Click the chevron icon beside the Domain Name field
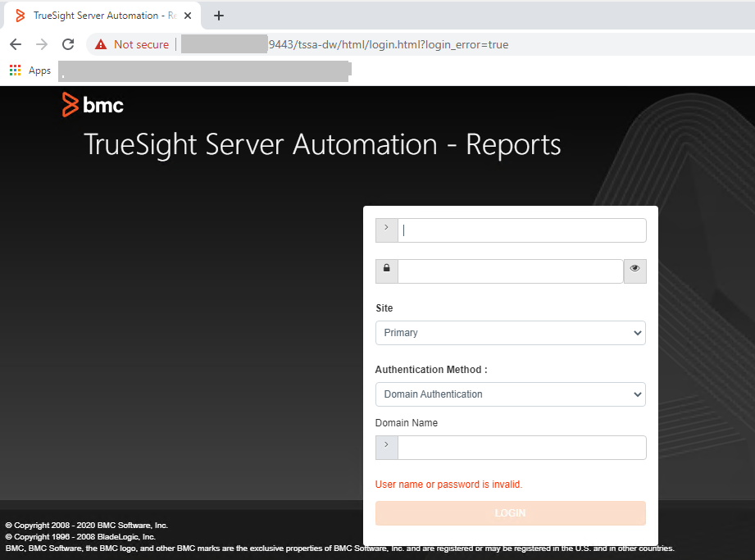 [x=386, y=447]
